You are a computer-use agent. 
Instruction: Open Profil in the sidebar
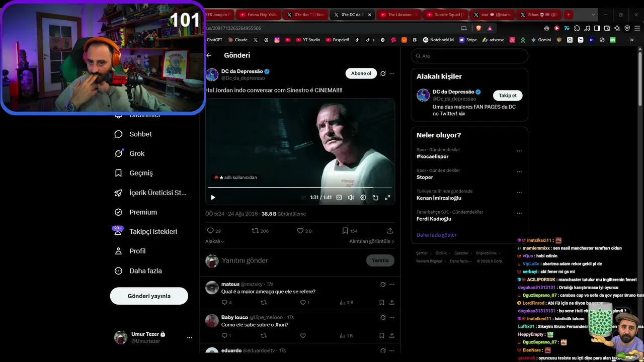click(130, 251)
